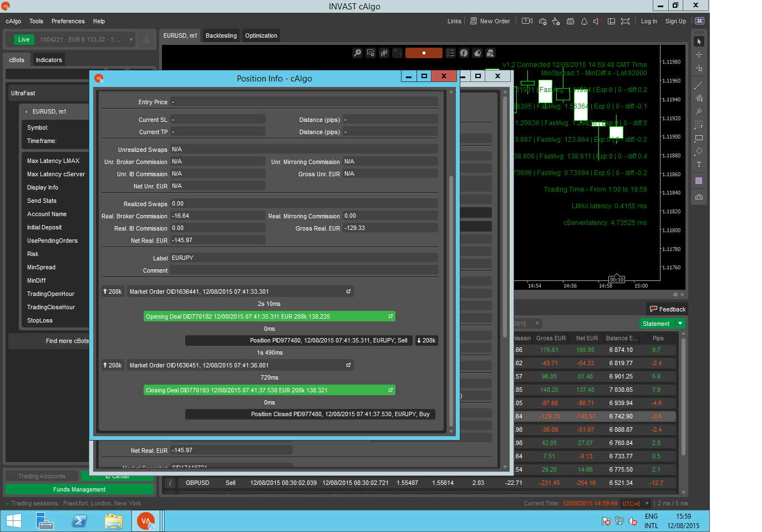Select the EURUSD, m1 cBot instance
Screen dimensions: 762x532
pos(54,111)
